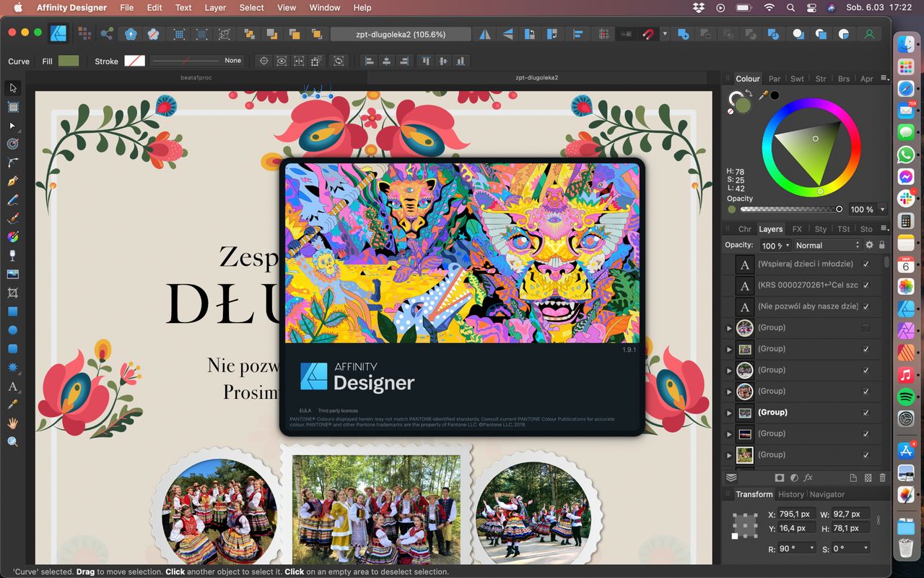The height and width of the screenshot is (578, 924).
Task: Click the account person icon in toolbar
Action: [x=869, y=34]
